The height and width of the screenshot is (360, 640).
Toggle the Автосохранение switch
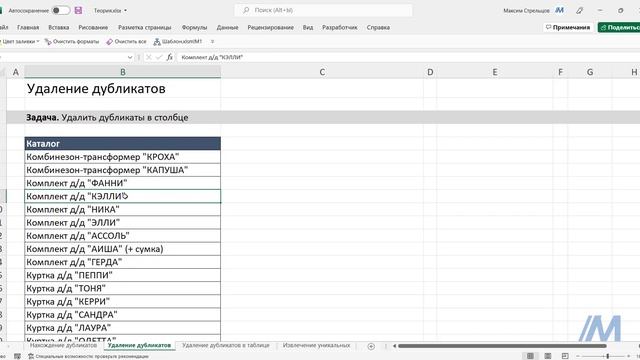(x=60, y=10)
